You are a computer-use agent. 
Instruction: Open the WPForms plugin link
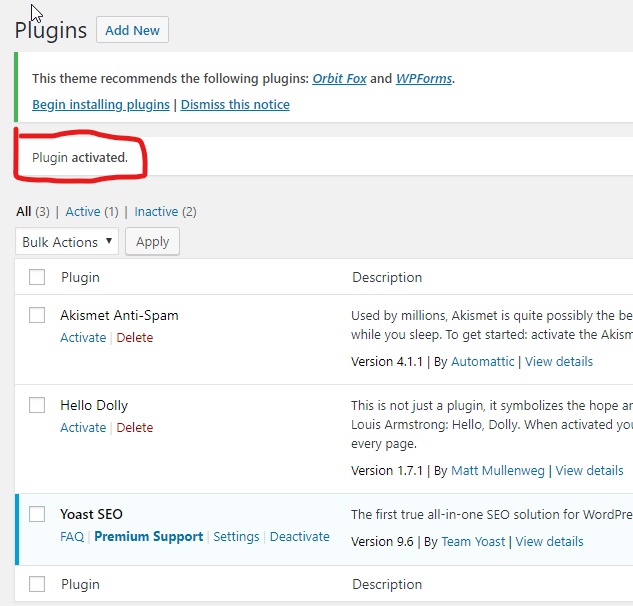pos(424,78)
